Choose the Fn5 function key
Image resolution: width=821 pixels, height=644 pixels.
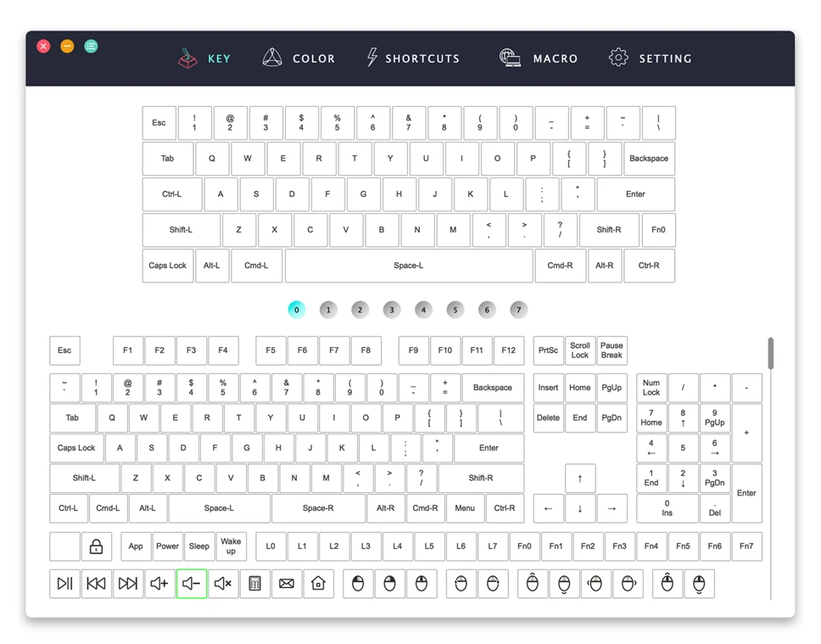(683, 546)
